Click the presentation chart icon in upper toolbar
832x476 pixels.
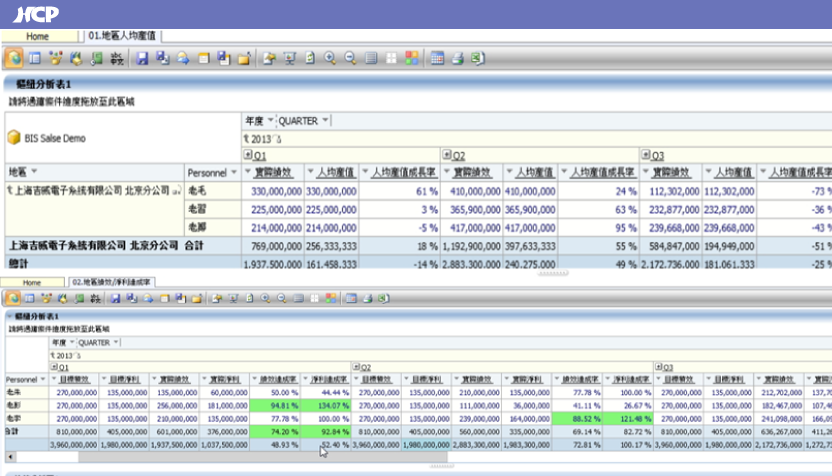(290, 58)
